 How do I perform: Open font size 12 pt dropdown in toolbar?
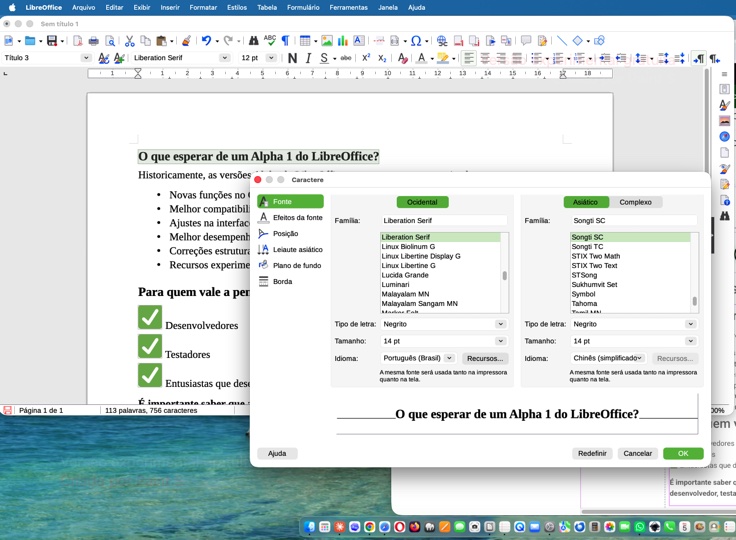pyautogui.click(x=271, y=58)
